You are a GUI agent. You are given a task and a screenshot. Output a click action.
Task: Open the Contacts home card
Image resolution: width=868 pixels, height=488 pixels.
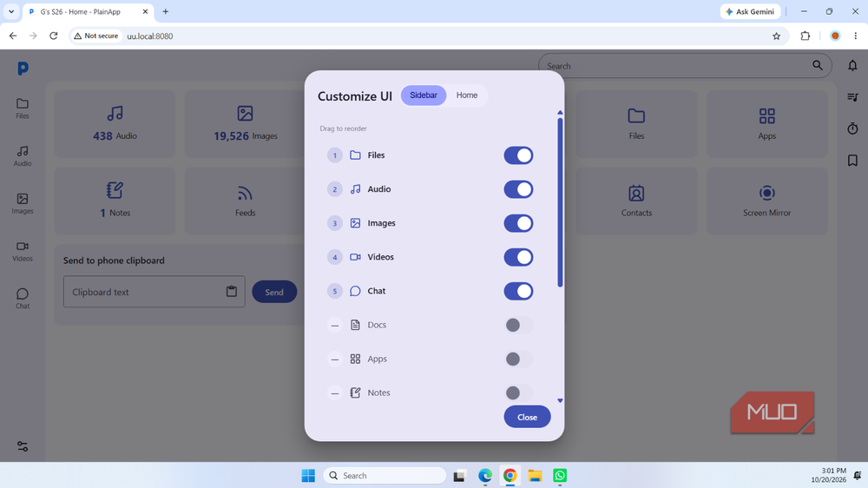[x=636, y=201]
